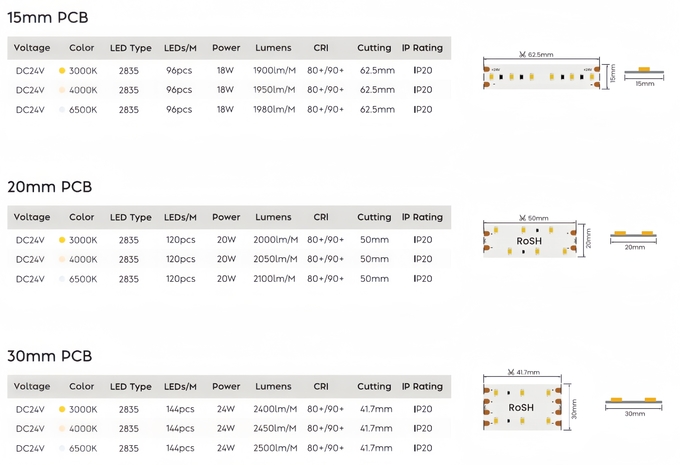Click the 30mm cross-section profile diagram

click(x=634, y=401)
